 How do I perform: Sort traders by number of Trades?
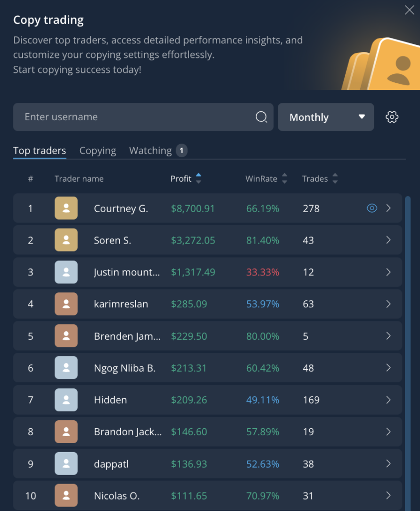[x=335, y=178]
